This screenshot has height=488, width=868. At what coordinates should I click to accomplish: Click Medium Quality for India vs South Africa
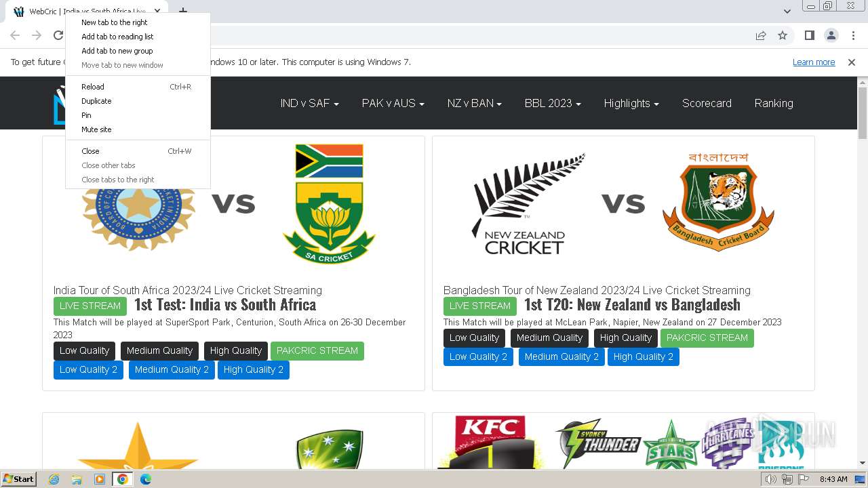coord(159,350)
